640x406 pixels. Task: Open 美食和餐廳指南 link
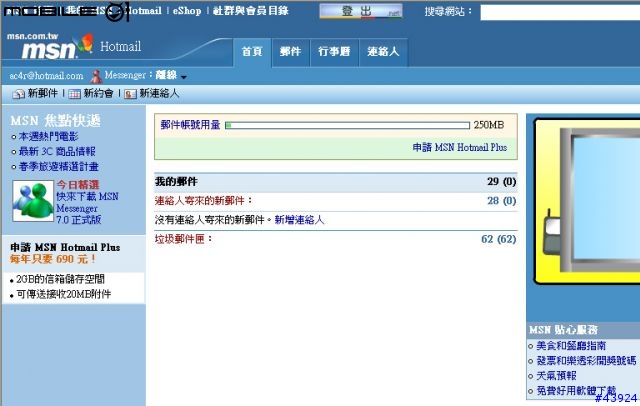(x=571, y=346)
